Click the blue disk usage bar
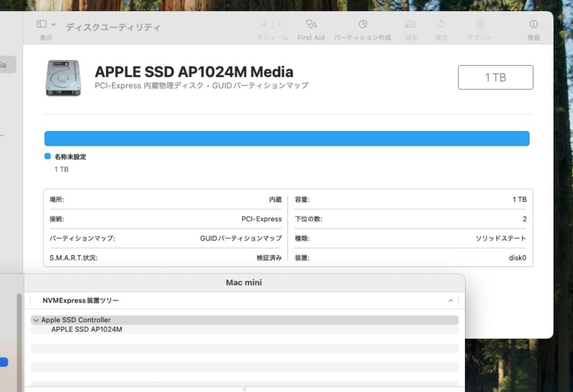Viewport: 573px width, 392px height. pos(286,139)
